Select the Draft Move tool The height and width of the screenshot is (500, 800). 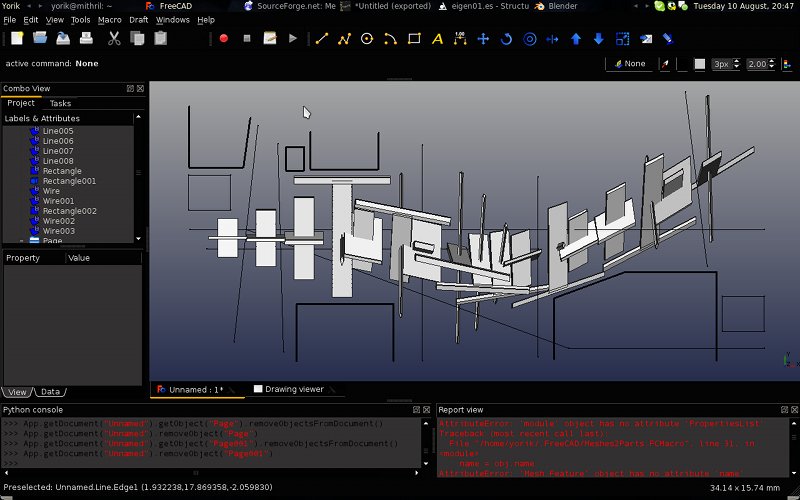pyautogui.click(x=483, y=39)
